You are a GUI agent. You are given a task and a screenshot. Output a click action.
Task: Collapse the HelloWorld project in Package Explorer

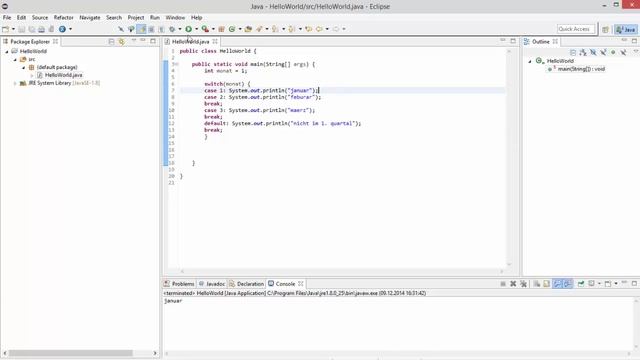point(7,51)
